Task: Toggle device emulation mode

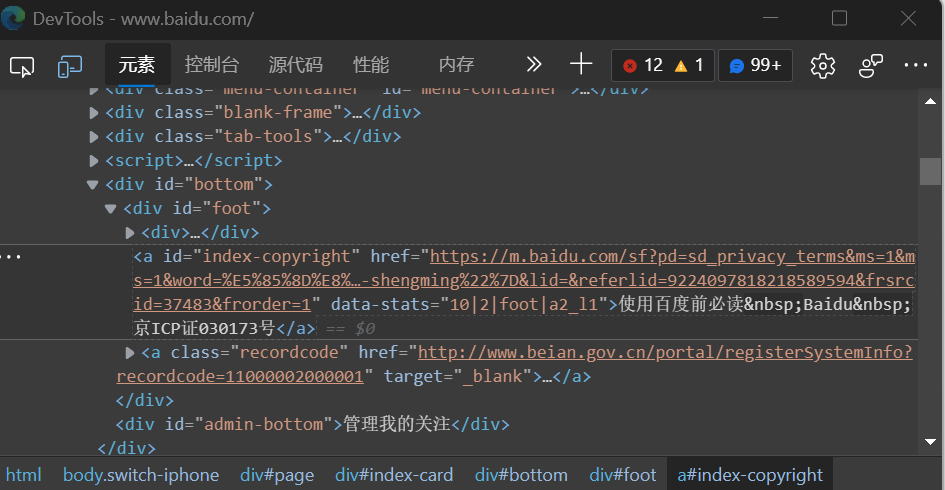Action: click(70, 66)
